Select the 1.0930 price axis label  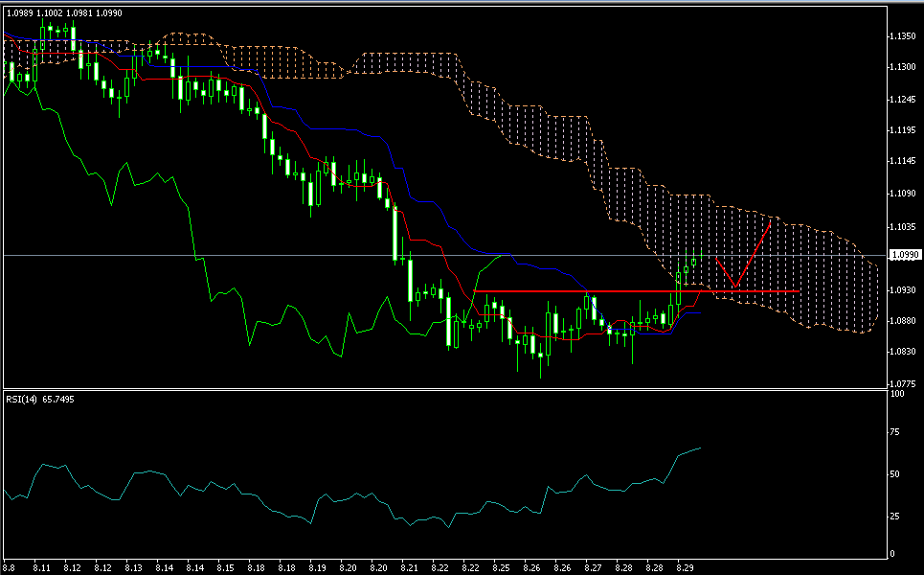click(x=903, y=289)
